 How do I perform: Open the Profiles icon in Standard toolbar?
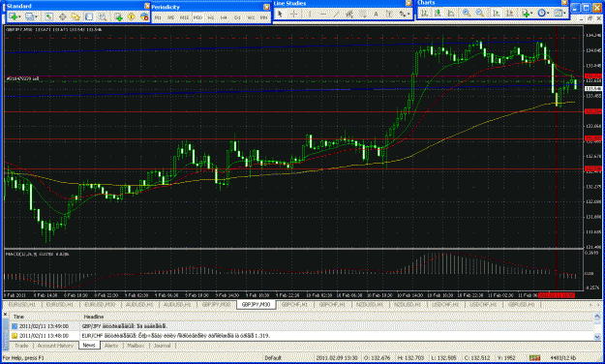29,16
